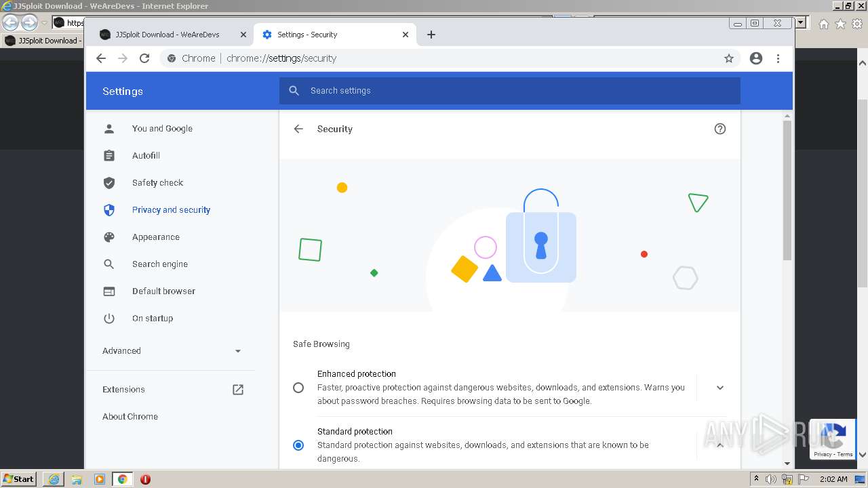Open Search engine settings
This screenshot has height=488, width=868.
160,264
